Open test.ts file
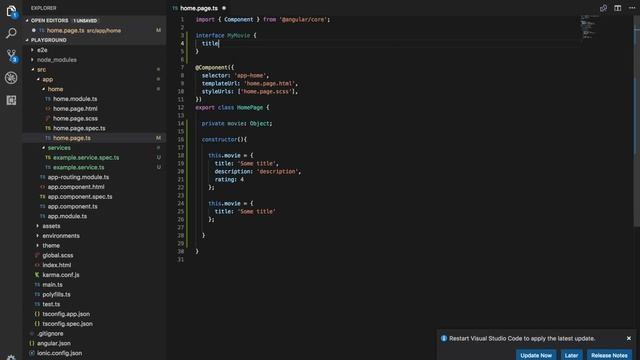The height and width of the screenshot is (360, 640). click(51, 304)
